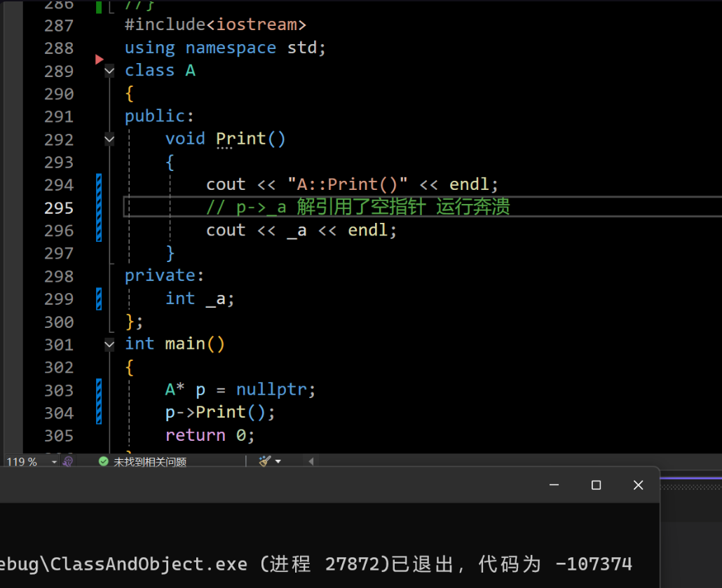The width and height of the screenshot is (722, 588).
Task: Click the "main()" function name
Action: point(195,344)
